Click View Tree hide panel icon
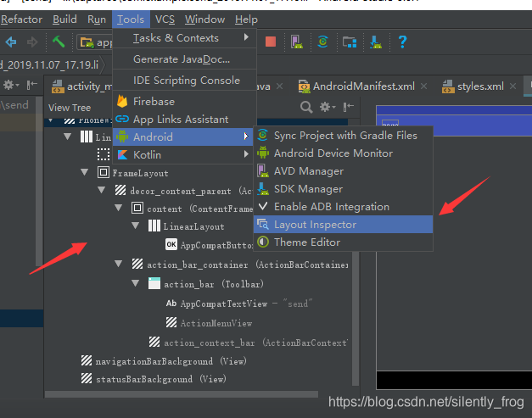Screen dimensions: 532x418 [x=349, y=108]
